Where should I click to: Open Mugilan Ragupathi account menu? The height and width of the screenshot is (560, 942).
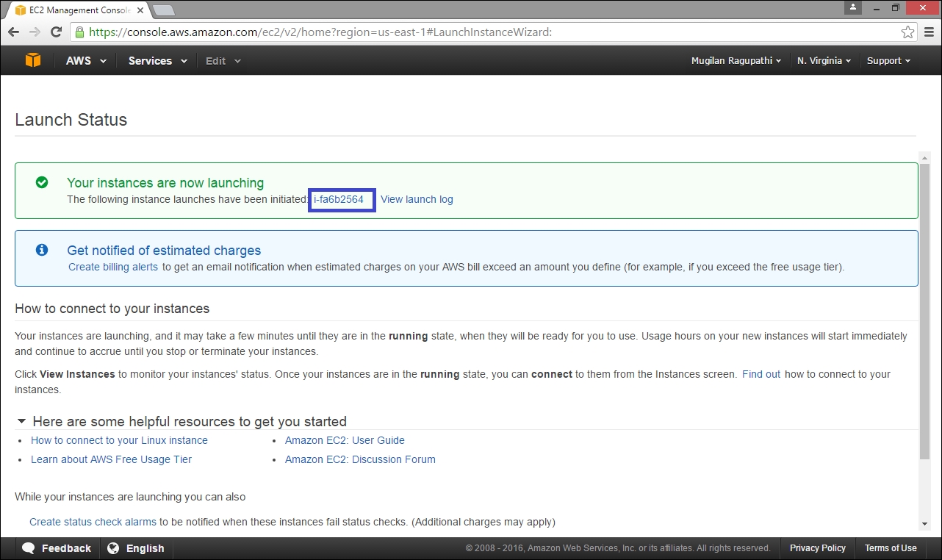tap(736, 60)
